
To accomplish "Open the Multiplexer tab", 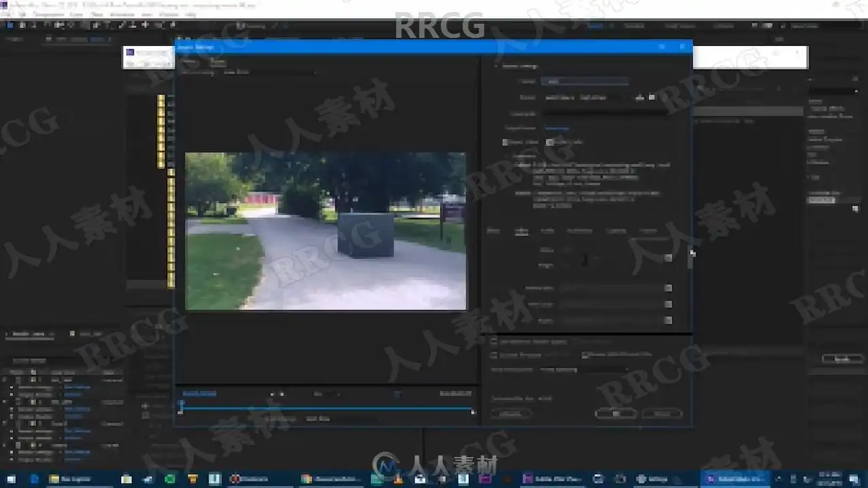I will (x=579, y=231).
